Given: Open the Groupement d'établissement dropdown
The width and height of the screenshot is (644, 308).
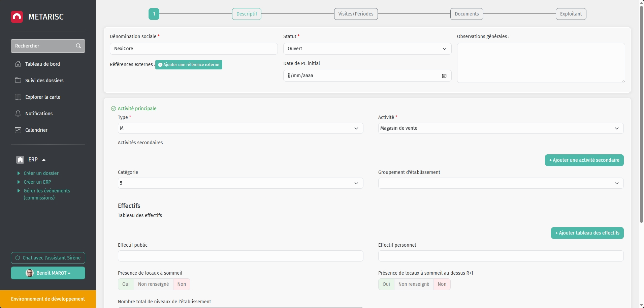Looking at the screenshot, I should 501,183.
